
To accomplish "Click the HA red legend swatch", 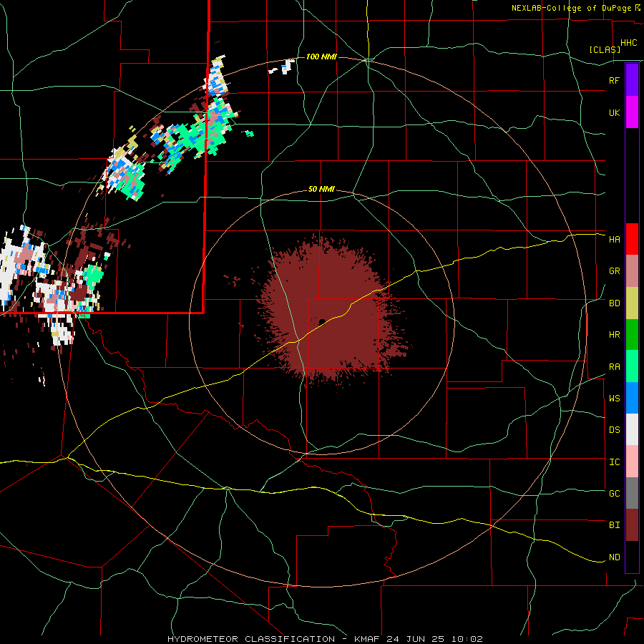I will click(x=632, y=239).
